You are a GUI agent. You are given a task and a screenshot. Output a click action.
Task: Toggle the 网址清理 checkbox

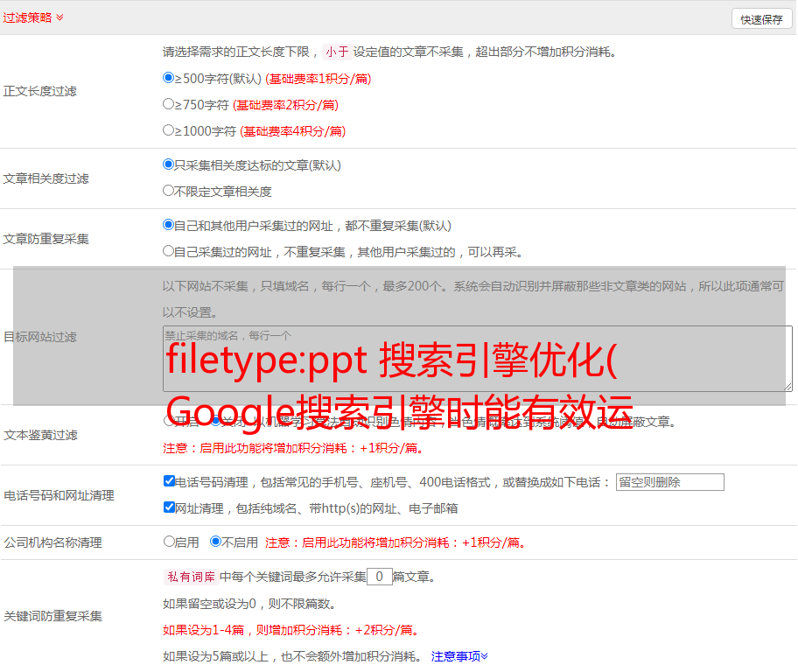tap(169, 507)
